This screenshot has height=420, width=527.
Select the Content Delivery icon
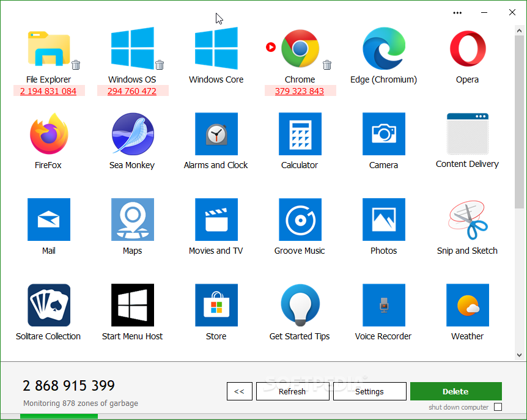point(468,134)
